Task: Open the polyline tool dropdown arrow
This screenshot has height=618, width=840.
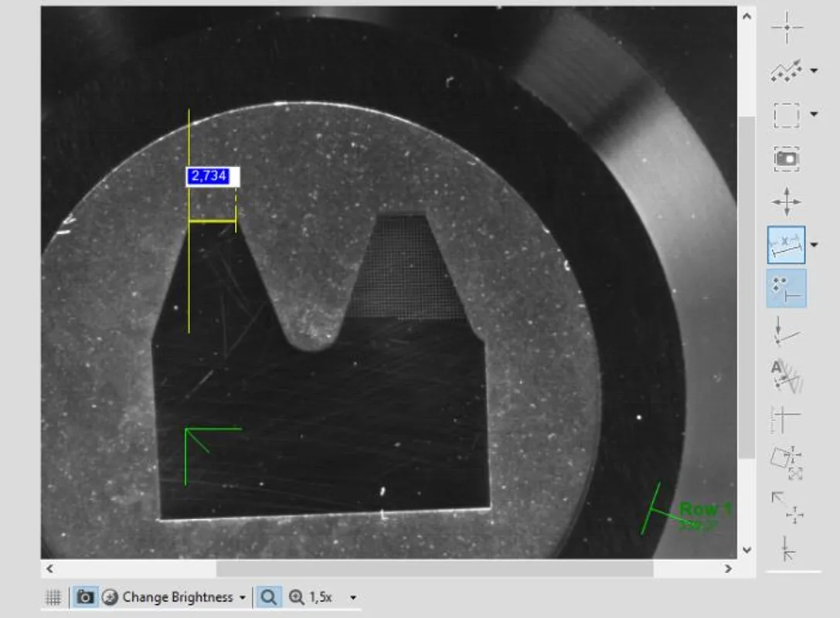Action: [814, 71]
